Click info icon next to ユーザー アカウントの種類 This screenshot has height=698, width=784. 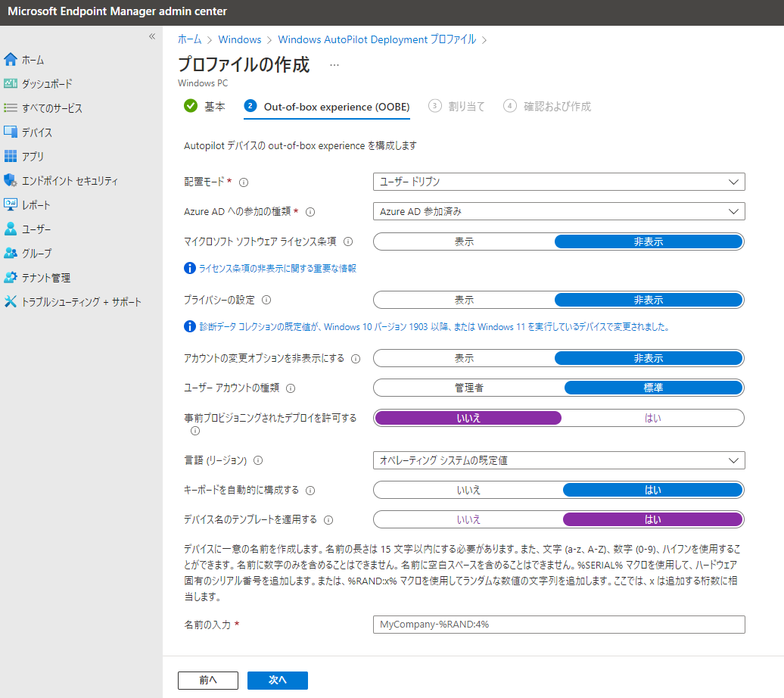pos(291,388)
